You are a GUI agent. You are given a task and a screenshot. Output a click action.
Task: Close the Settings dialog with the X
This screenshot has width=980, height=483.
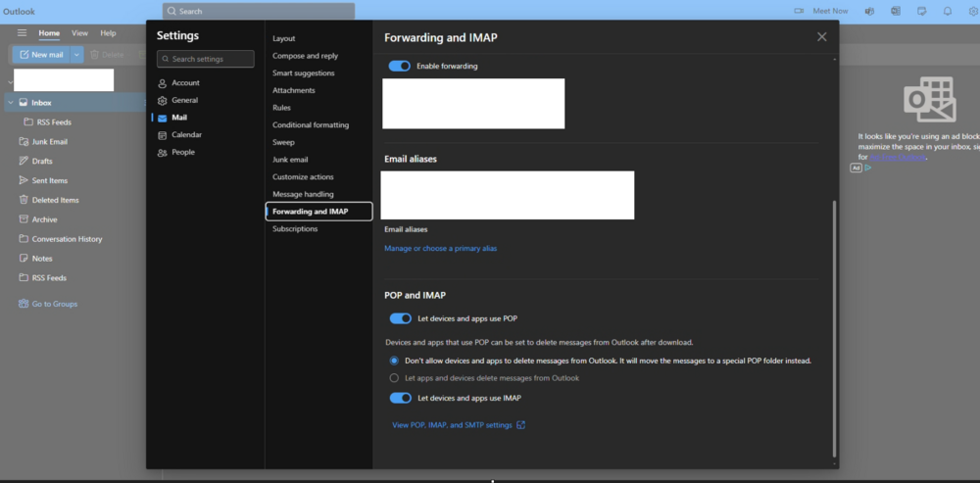(822, 37)
